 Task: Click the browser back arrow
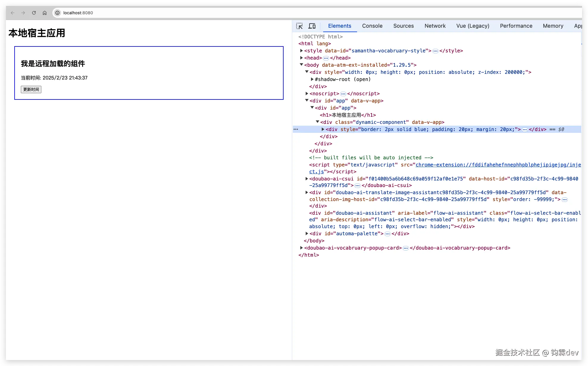tap(12, 13)
